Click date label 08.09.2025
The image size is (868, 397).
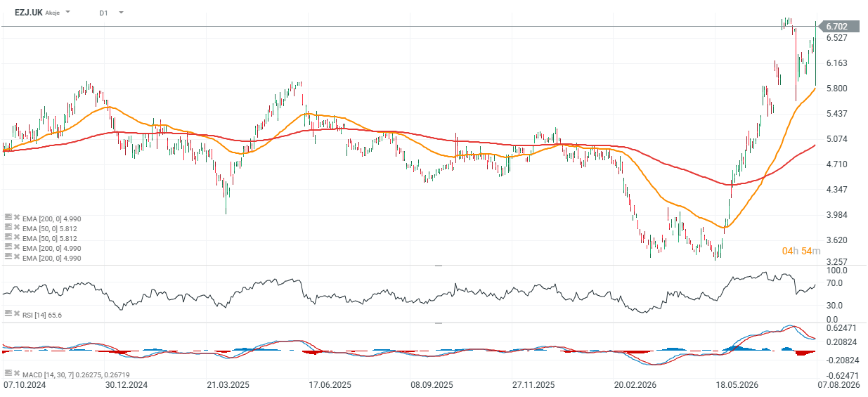pos(432,385)
